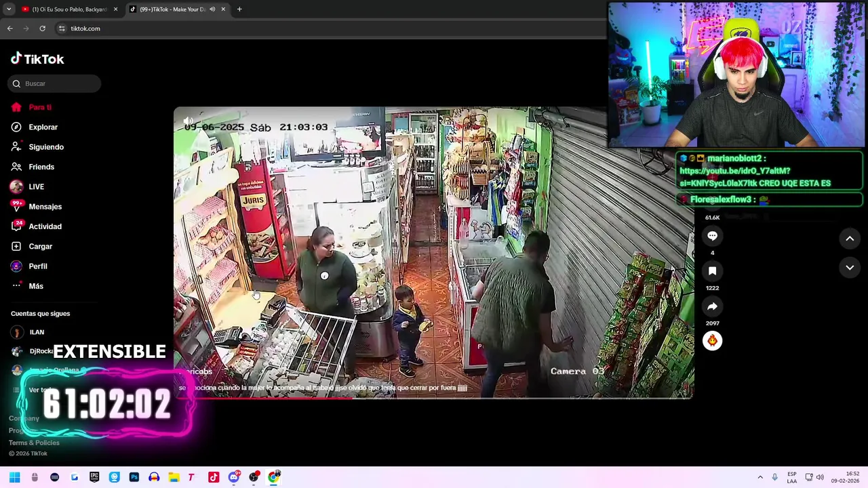The width and height of the screenshot is (868, 488).
Task: Open Discord from the taskbar
Action: pos(234,477)
